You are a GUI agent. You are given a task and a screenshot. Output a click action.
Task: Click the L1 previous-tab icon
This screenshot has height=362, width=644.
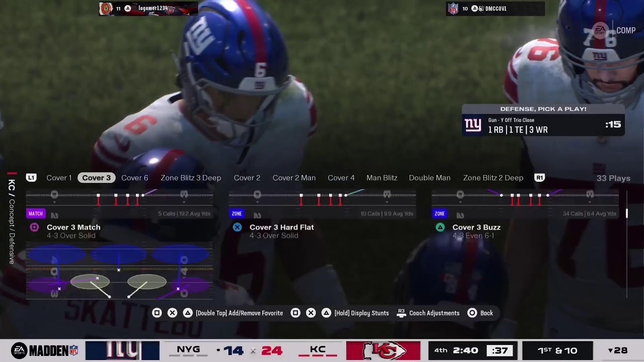point(31,178)
